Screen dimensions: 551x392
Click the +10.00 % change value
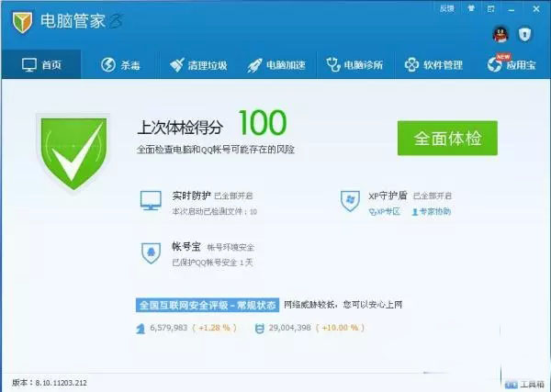coord(340,328)
